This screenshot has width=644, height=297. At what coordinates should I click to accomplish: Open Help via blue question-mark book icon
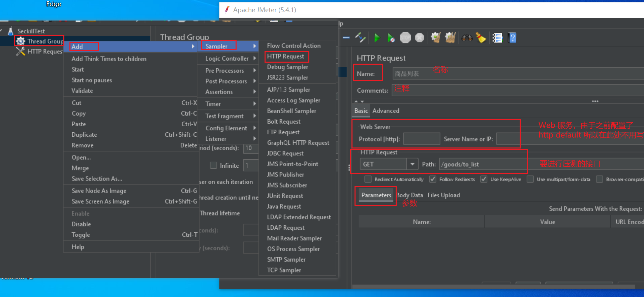[x=512, y=38]
